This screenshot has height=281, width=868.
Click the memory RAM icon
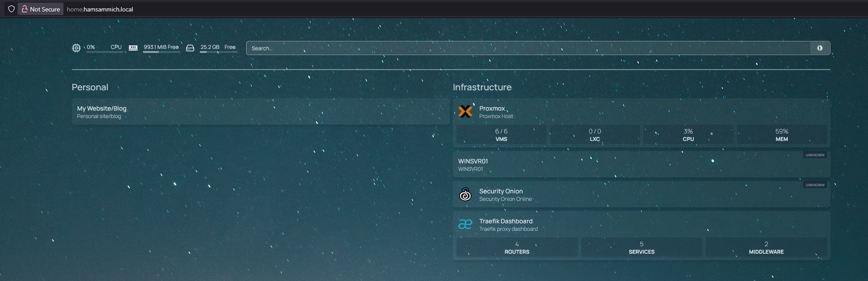tap(133, 48)
